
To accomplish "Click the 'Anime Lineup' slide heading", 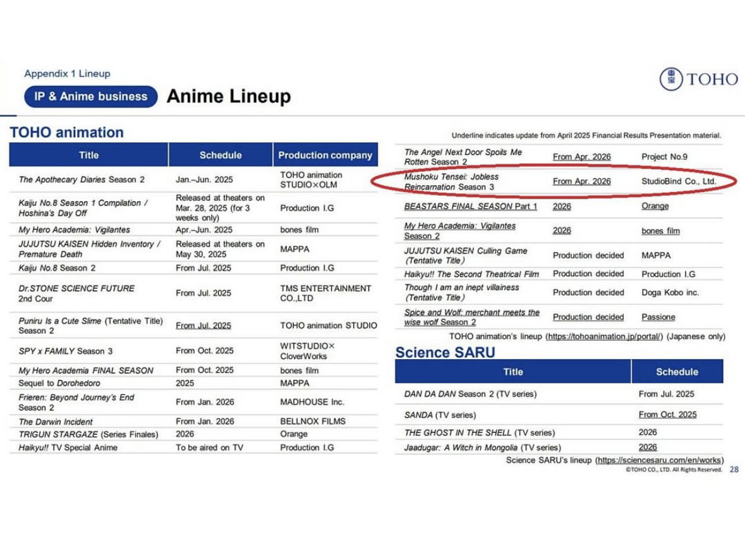I will coord(229,96).
